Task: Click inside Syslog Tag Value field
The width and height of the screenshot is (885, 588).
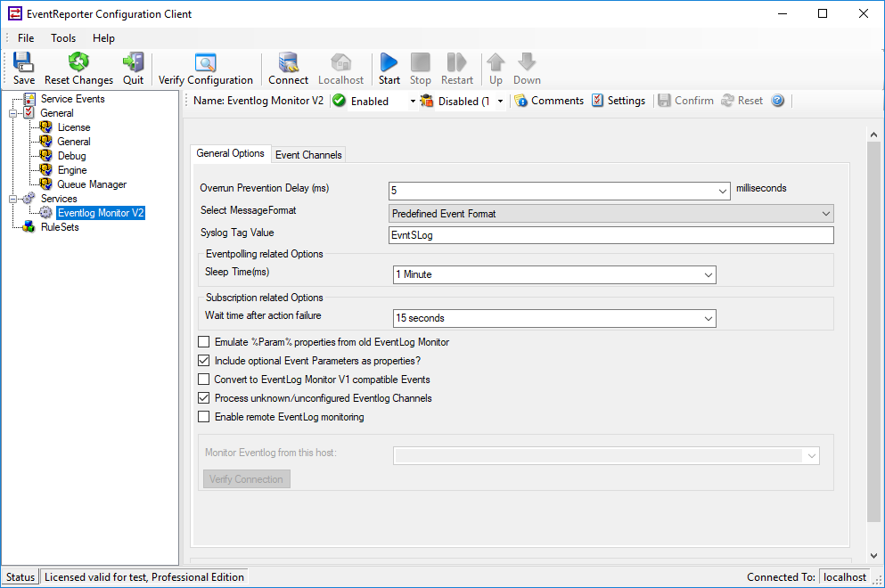Action: point(610,235)
